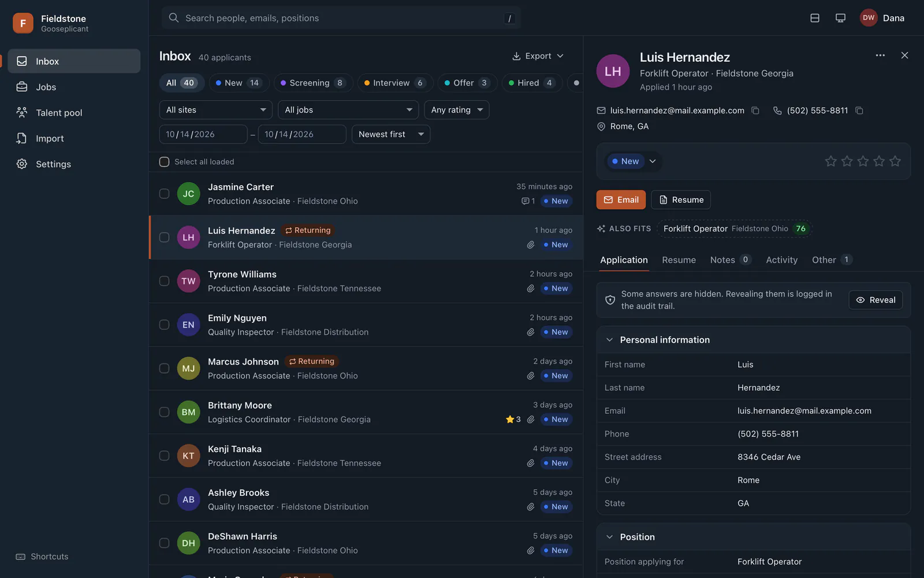Click the Import file icon in sidebar
924x578 pixels.
[22, 138]
